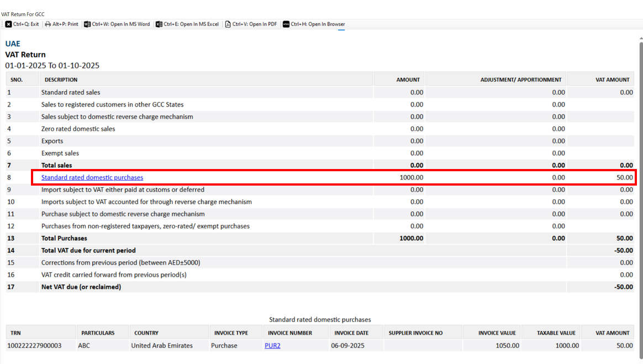This screenshot has width=643, height=364.
Task: Click VAT amount 50.00 in row 8
Action: (625, 177)
